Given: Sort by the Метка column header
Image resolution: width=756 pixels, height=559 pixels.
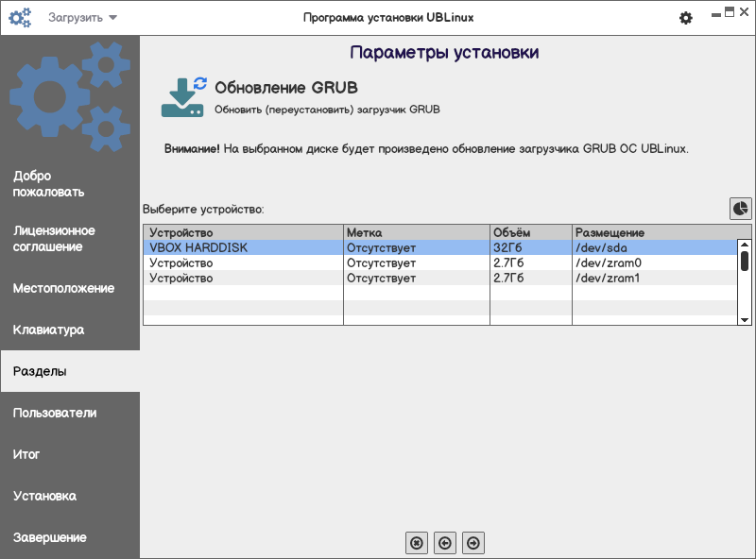Looking at the screenshot, I should (417, 232).
